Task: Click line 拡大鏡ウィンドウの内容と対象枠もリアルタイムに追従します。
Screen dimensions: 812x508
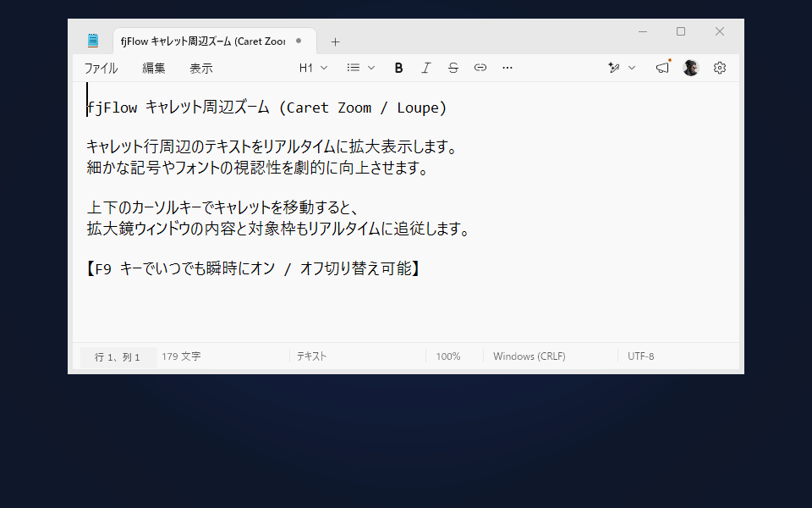Action: coord(278,229)
